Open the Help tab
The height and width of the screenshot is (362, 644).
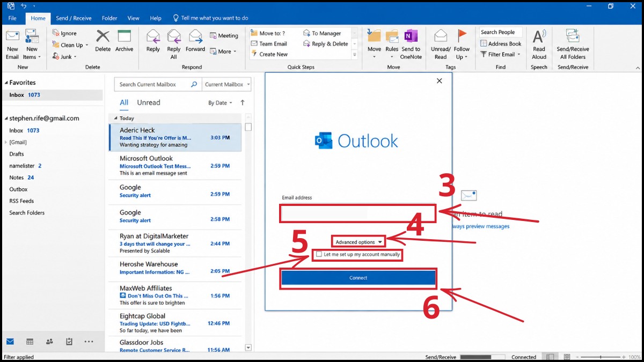pos(156,18)
